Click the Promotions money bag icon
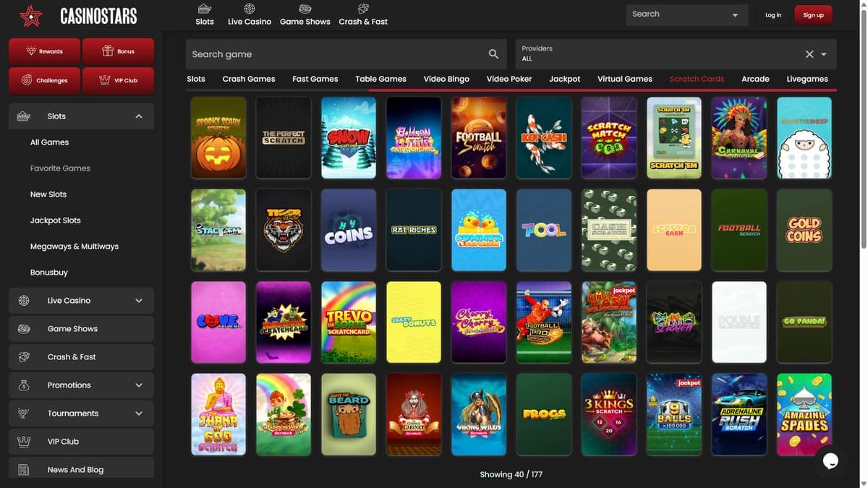Viewport: 868px width, 488px height. coord(24,385)
